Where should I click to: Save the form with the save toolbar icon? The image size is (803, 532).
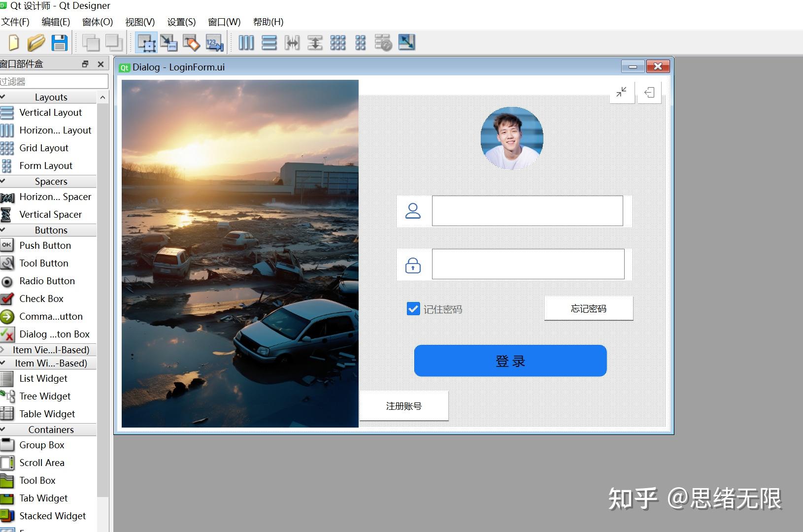[60, 43]
